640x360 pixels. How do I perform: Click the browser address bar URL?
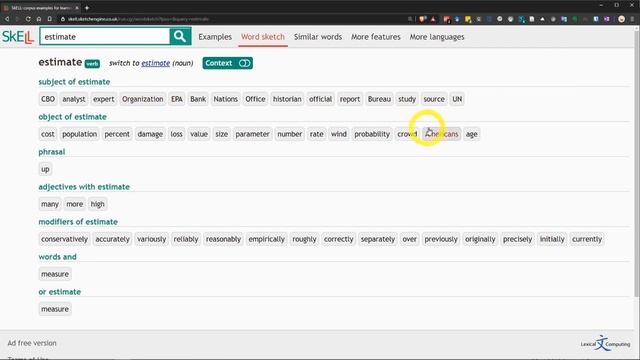click(138, 19)
